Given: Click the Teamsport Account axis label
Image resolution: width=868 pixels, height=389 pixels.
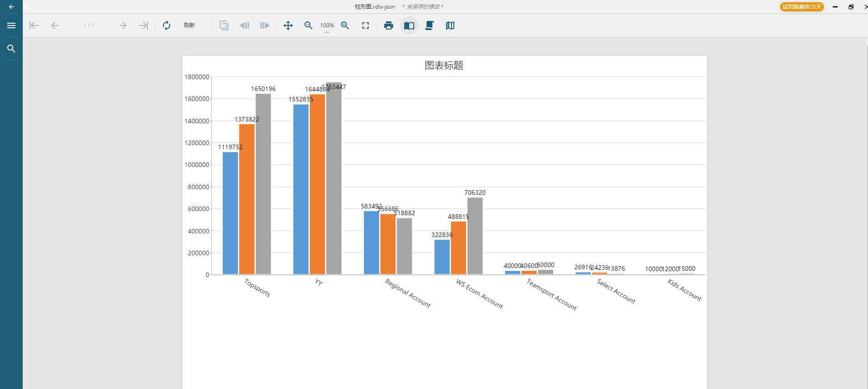Looking at the screenshot, I should (x=552, y=295).
